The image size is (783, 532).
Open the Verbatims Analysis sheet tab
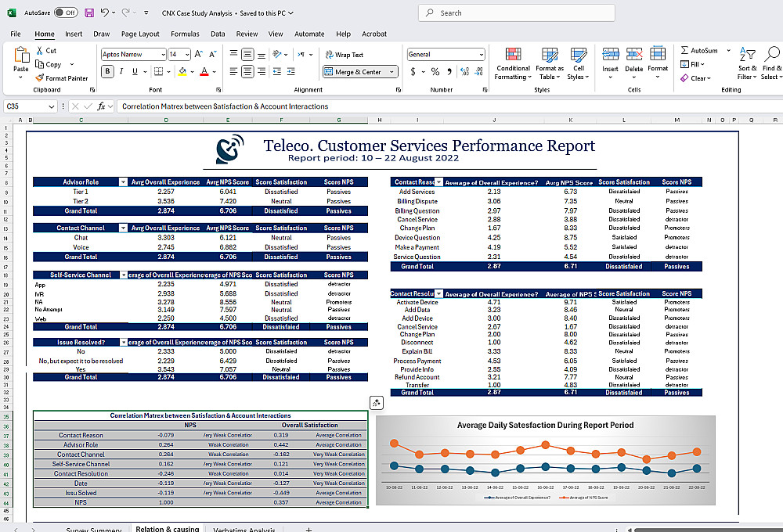(x=244, y=529)
